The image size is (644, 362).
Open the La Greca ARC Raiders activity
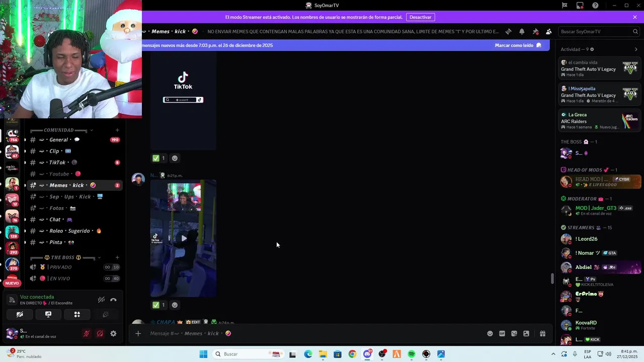click(599, 121)
